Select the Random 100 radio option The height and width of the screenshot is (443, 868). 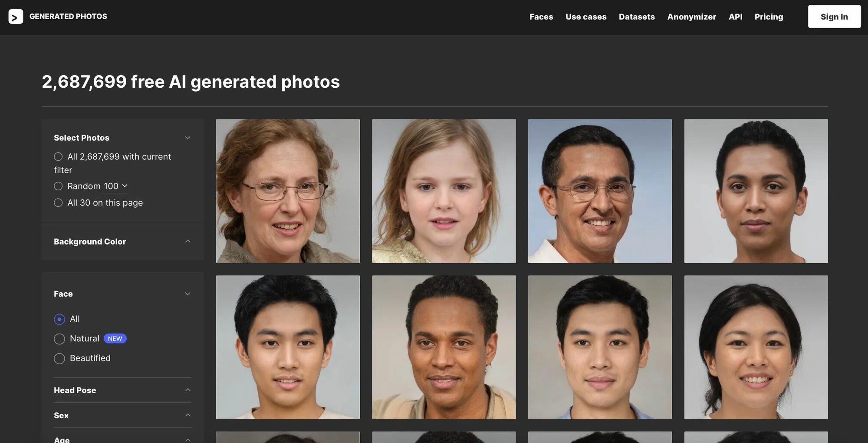pyautogui.click(x=58, y=186)
